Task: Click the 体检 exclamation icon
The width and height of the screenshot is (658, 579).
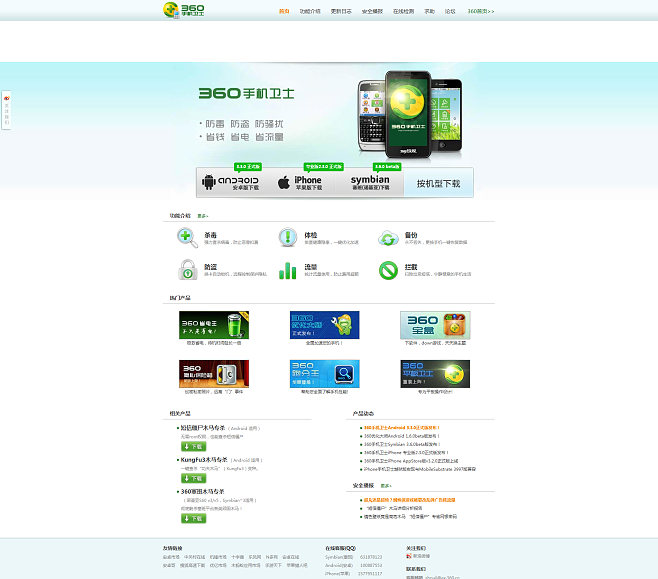Action: coord(287,237)
